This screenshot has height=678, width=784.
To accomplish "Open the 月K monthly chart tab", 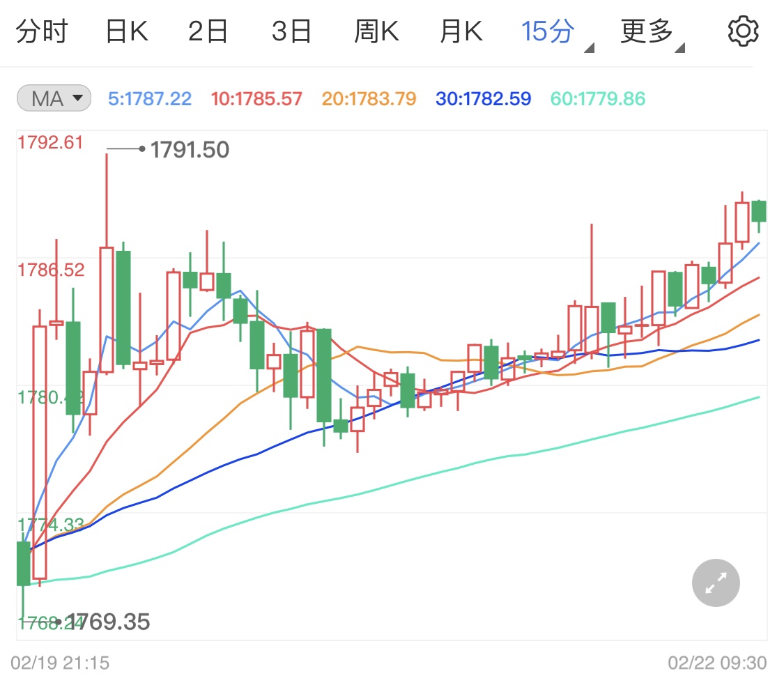I will (461, 31).
